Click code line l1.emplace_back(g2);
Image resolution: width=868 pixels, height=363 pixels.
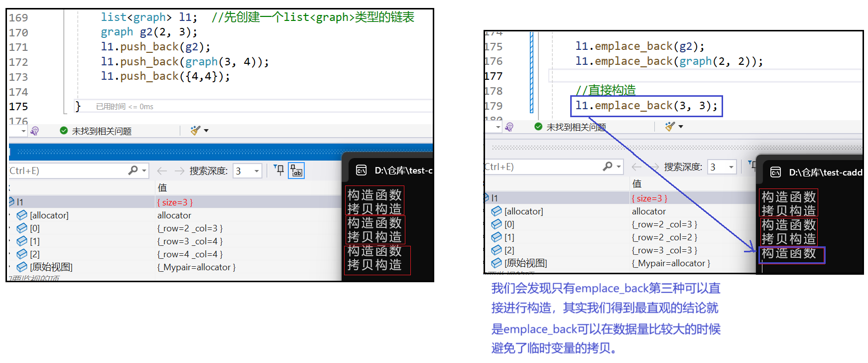coord(640,46)
